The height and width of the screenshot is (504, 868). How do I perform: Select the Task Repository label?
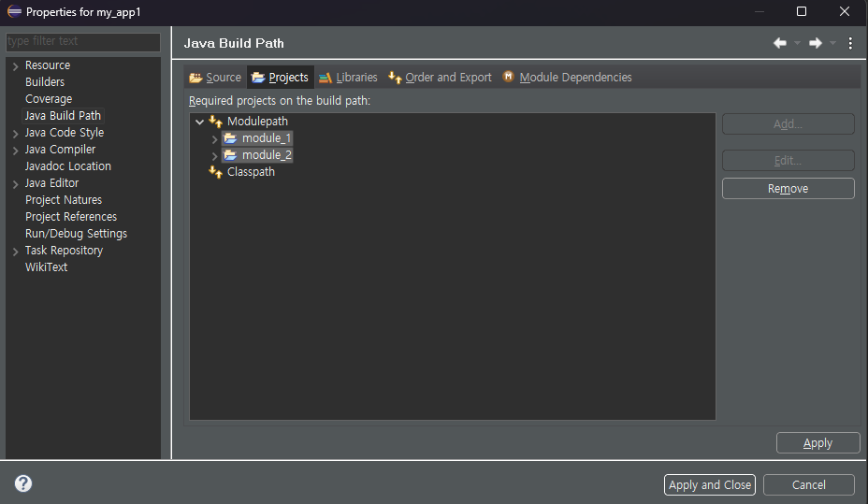click(x=65, y=251)
